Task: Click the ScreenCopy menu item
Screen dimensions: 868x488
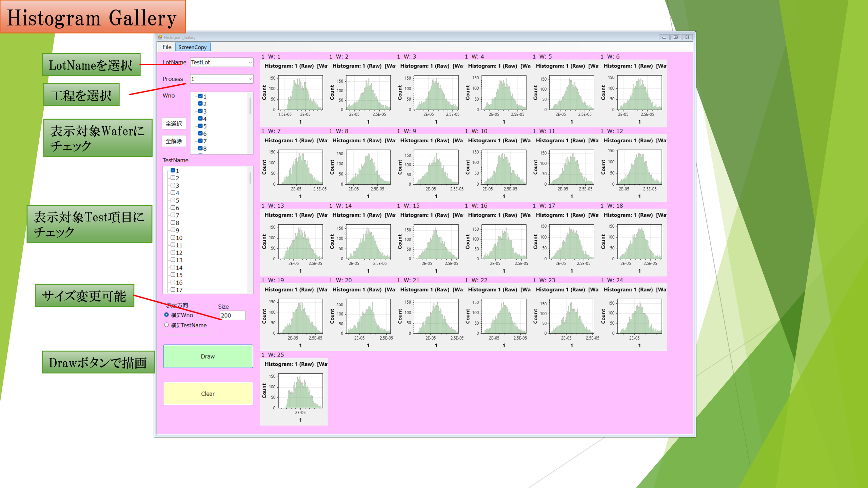Action: tap(193, 47)
